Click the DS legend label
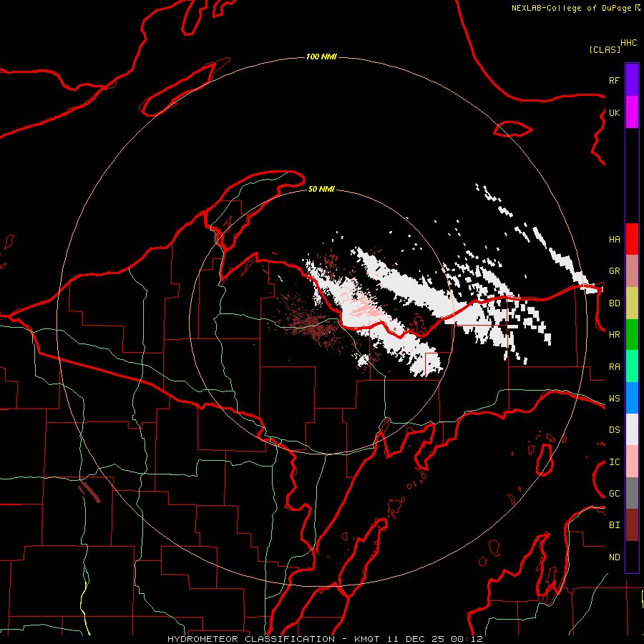This screenshot has height=644, width=644. pyautogui.click(x=614, y=430)
